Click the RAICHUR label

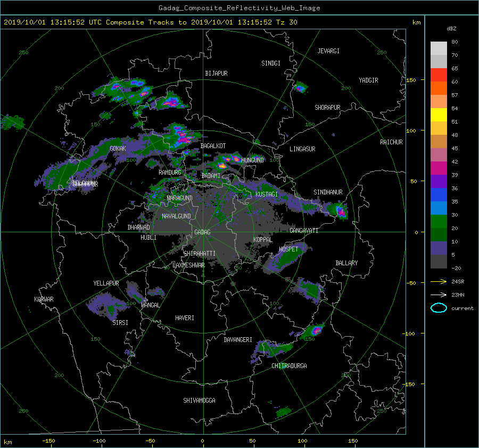click(x=391, y=142)
